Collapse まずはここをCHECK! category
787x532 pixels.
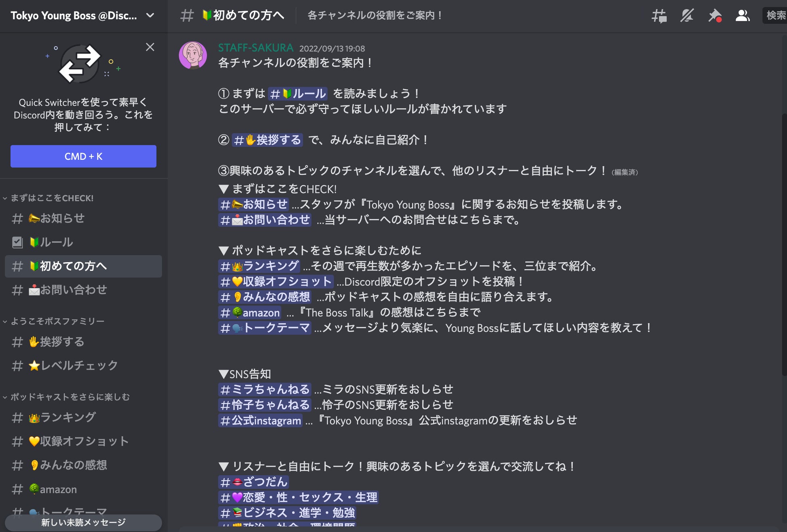52,198
